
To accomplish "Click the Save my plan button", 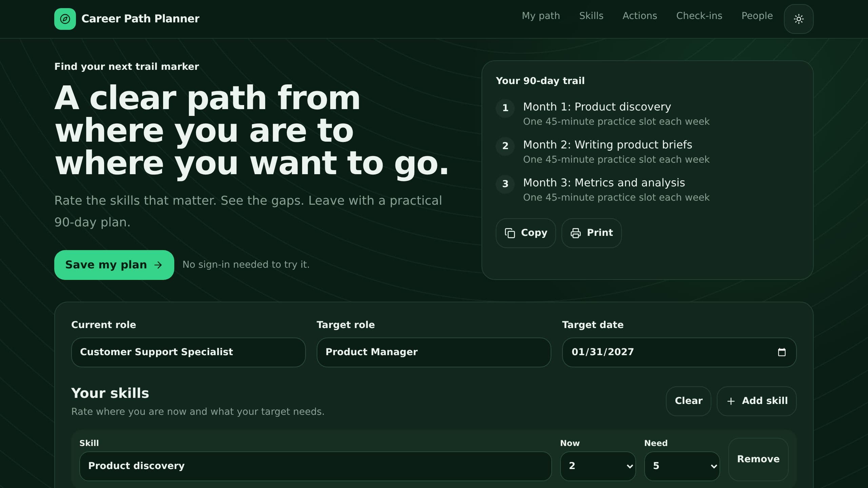I will 114,265.
